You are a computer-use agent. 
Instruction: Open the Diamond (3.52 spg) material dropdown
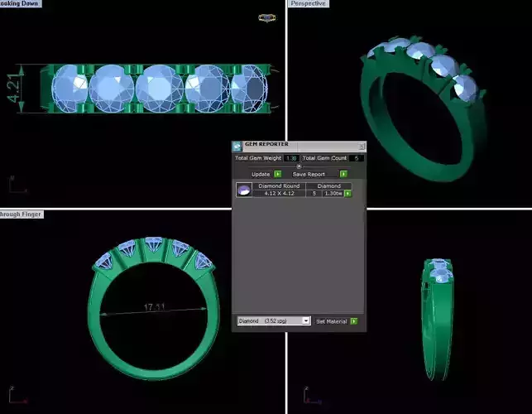pos(274,320)
